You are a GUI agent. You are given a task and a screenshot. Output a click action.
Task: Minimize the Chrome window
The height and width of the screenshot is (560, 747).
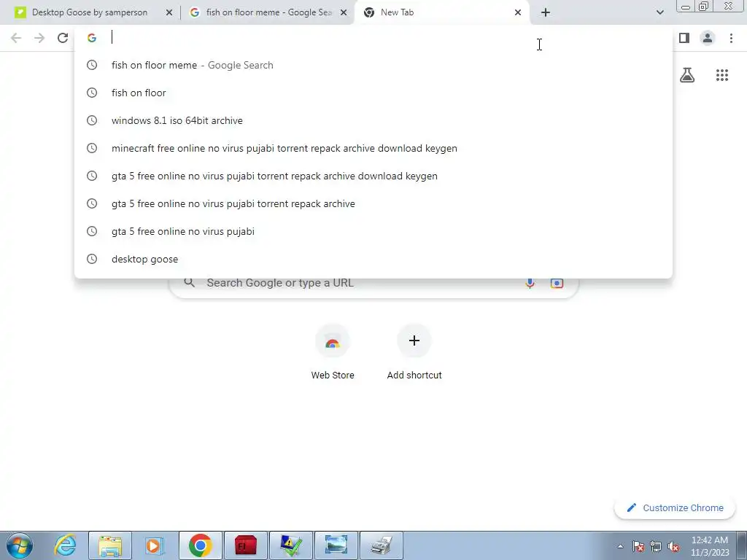(686, 7)
